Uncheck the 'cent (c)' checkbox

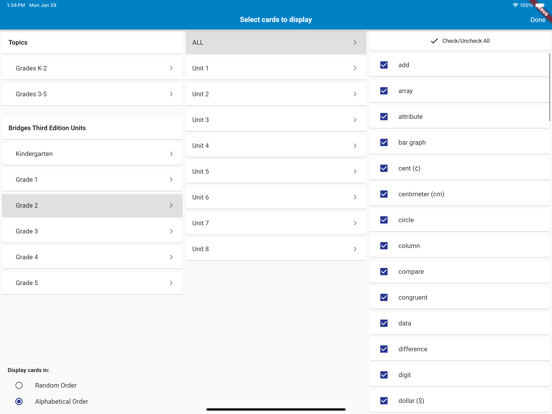[384, 168]
